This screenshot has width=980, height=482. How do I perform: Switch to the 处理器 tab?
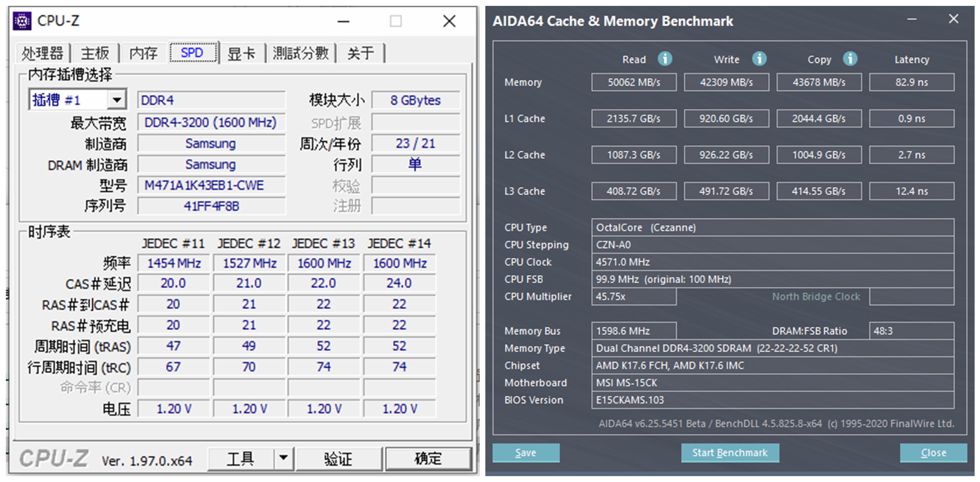[x=42, y=53]
